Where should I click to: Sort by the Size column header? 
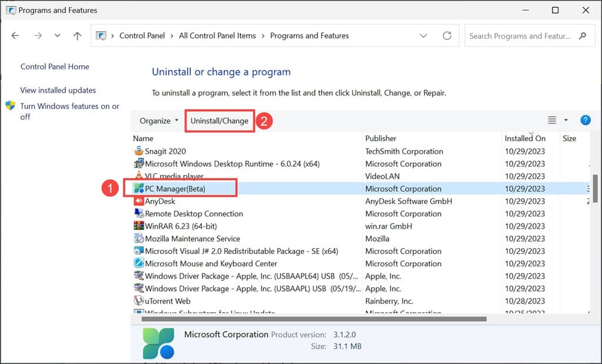[569, 139]
